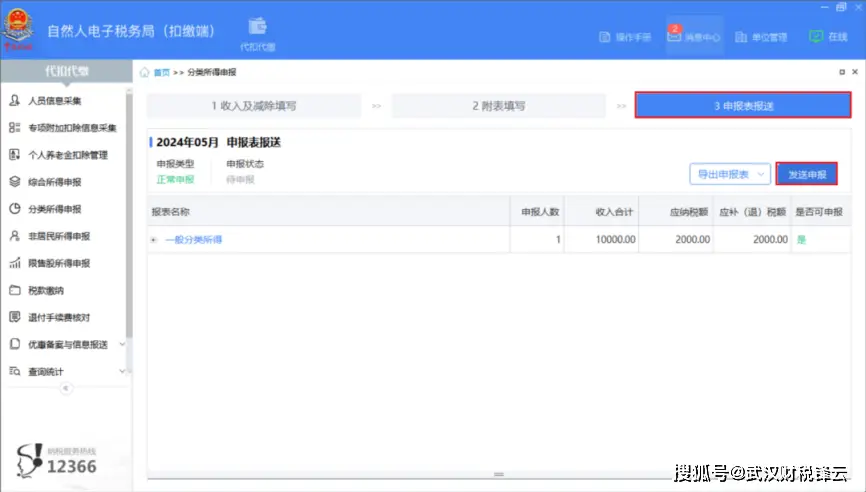866x492 pixels.
Task: Switch to step 2 附表填写 tab
Action: pyautogui.click(x=498, y=106)
